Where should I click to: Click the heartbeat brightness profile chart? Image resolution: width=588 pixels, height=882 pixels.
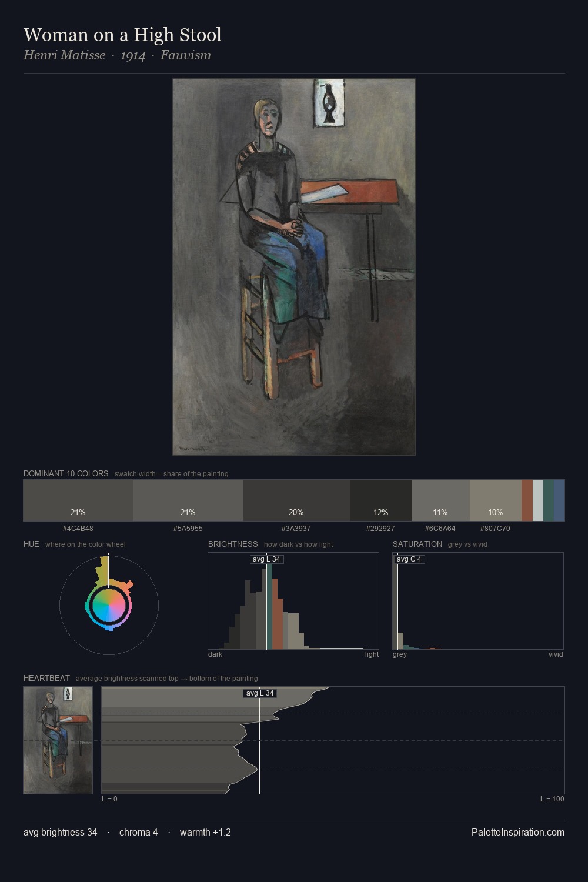tap(333, 740)
